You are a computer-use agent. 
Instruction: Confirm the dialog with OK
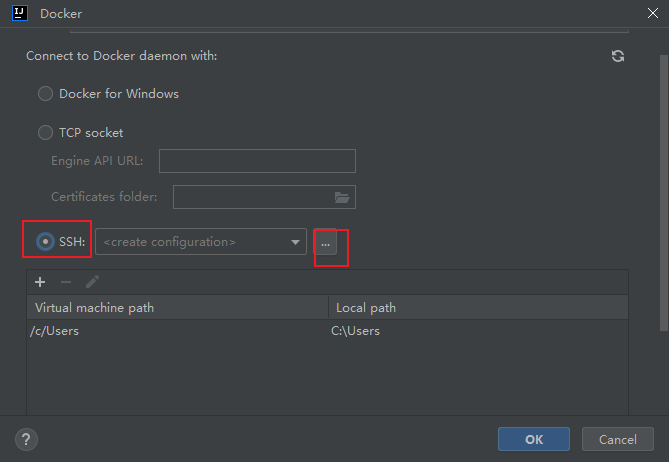pos(534,439)
